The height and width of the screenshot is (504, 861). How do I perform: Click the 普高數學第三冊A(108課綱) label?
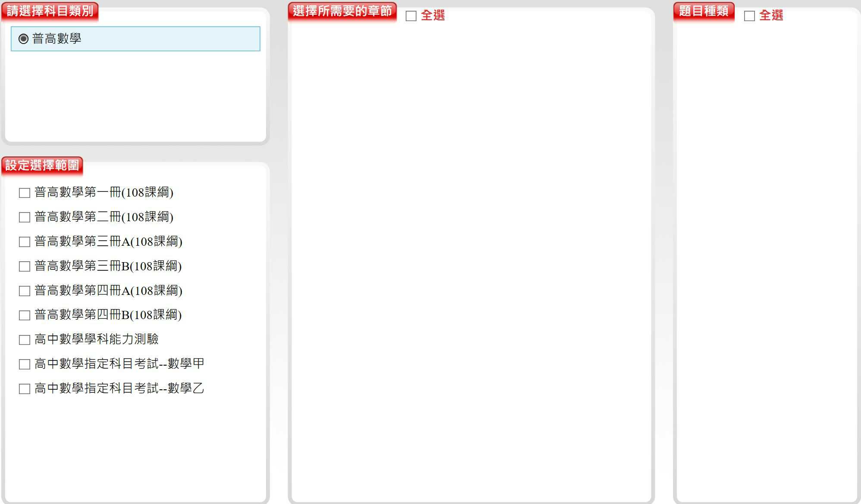(109, 241)
